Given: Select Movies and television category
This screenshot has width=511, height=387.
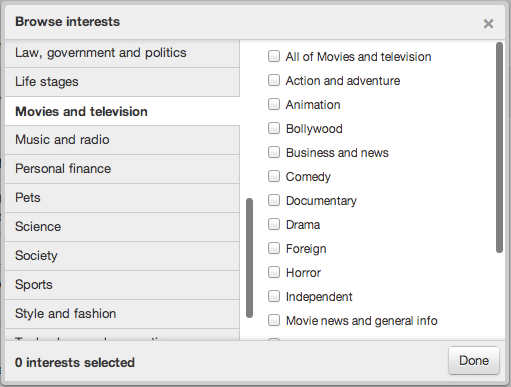Looking at the screenshot, I should (x=122, y=111).
